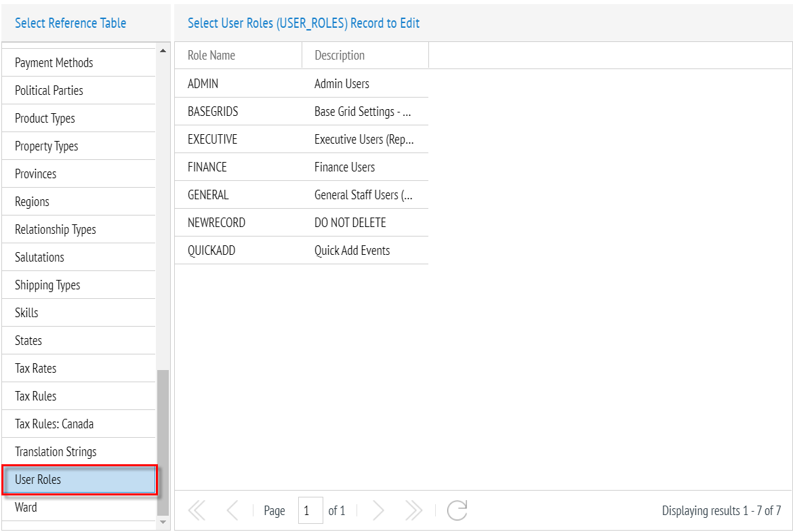The width and height of the screenshot is (793, 532).
Task: Sort by Role Name column header
Action: [x=237, y=56]
